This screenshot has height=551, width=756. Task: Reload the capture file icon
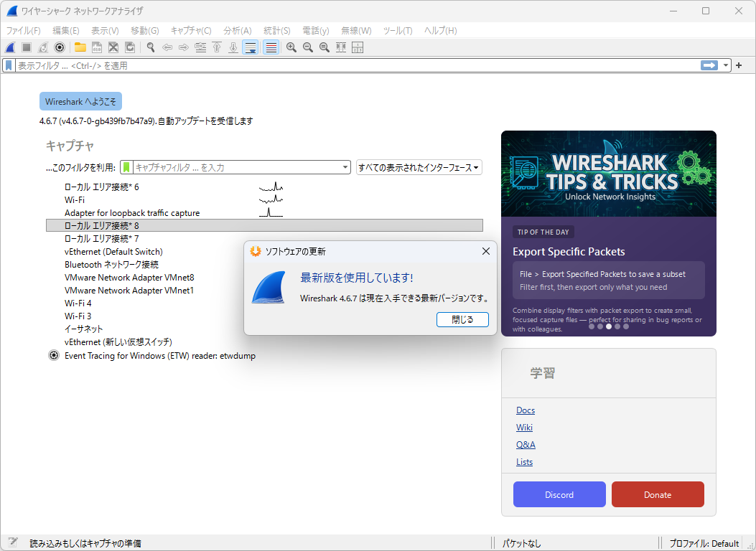[130, 47]
